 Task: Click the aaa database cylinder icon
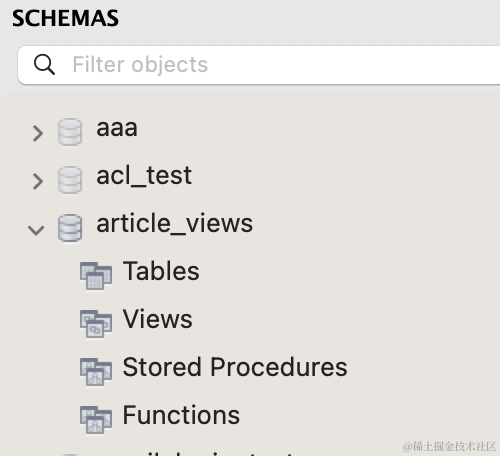click(70, 132)
